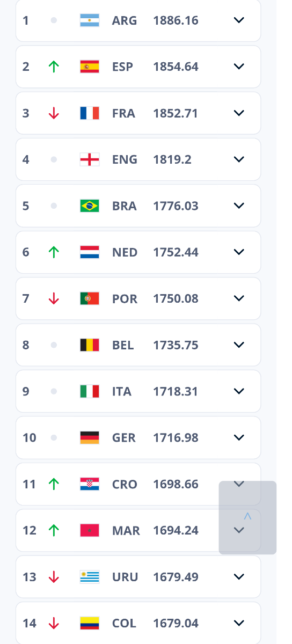Click the France flag icon
Viewport: 292px width, 644px height.
[90, 113]
